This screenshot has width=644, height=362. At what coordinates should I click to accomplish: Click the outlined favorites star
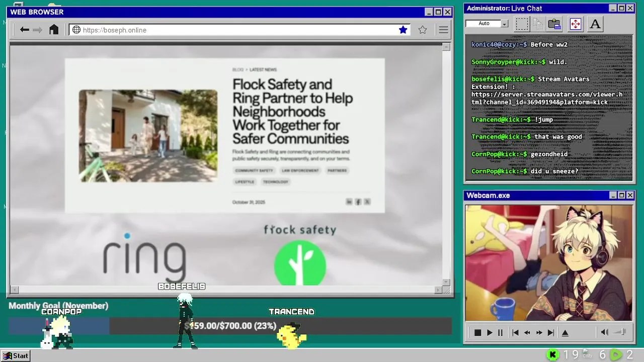[423, 30]
